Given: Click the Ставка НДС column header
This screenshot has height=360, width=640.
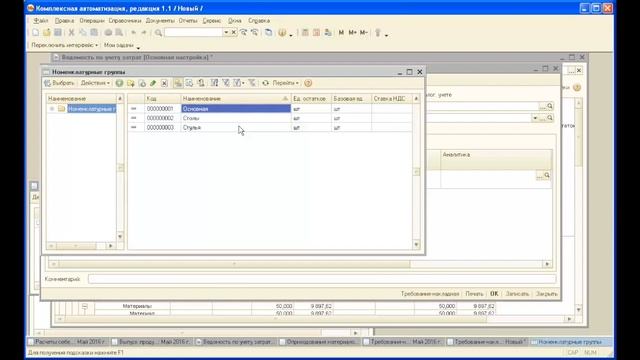Looking at the screenshot, I should click(x=391, y=99).
